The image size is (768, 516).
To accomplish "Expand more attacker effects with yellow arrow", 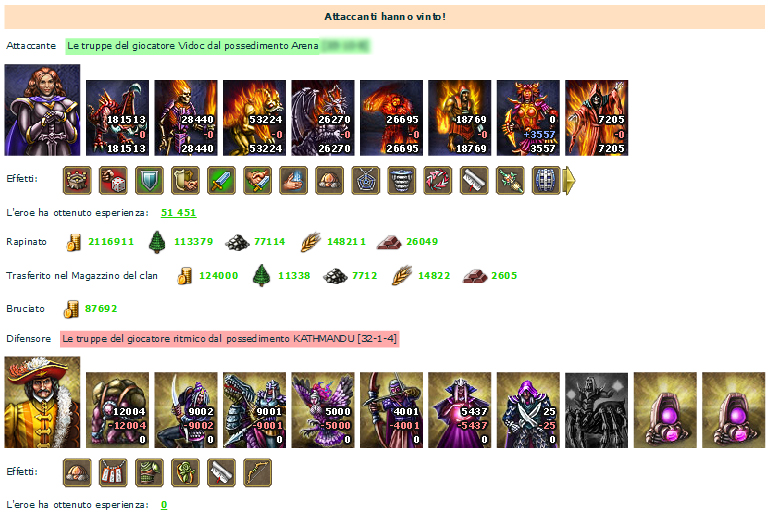I will [x=569, y=180].
